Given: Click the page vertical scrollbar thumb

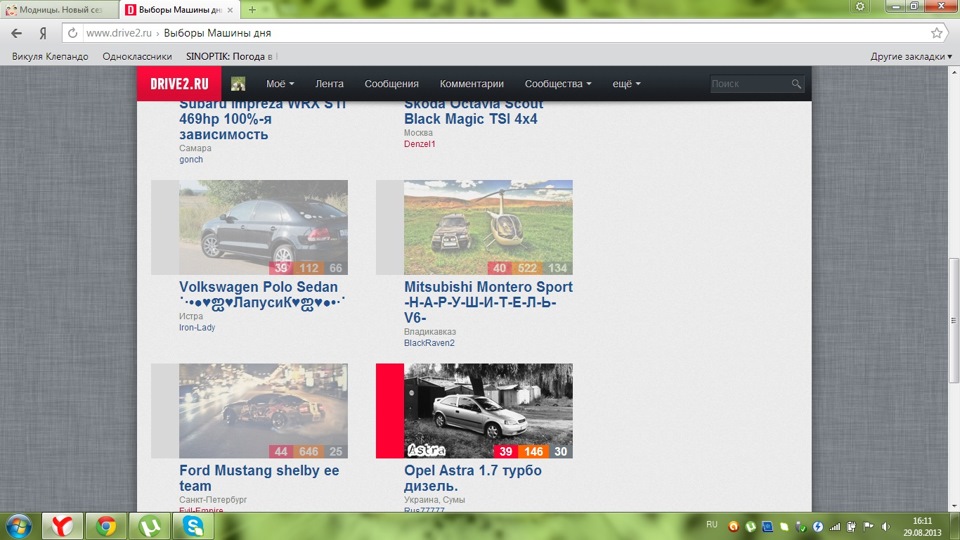Looking at the screenshot, I should pyautogui.click(x=954, y=320).
